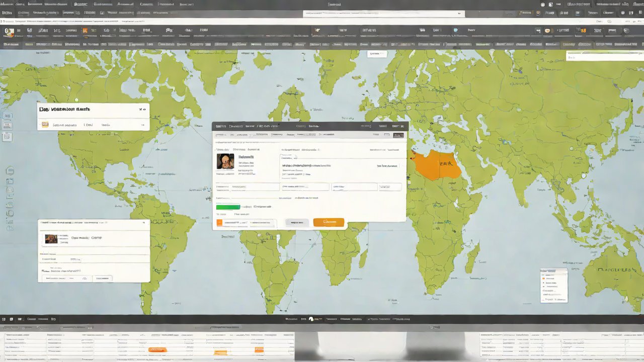Screen dimensions: 644x362
Task: Click the green progress bar in the dialog
Action: (228, 207)
